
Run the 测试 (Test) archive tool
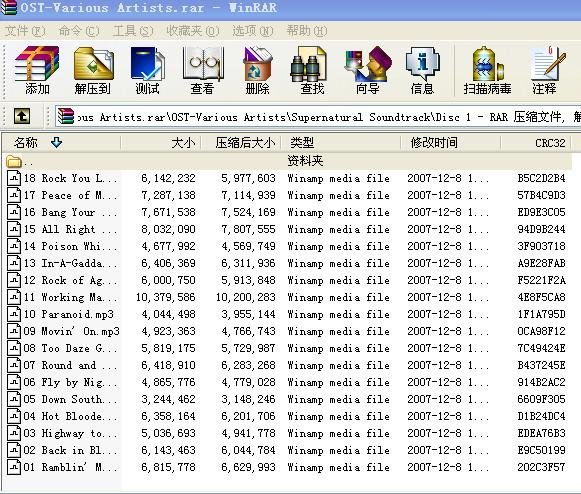click(x=147, y=70)
